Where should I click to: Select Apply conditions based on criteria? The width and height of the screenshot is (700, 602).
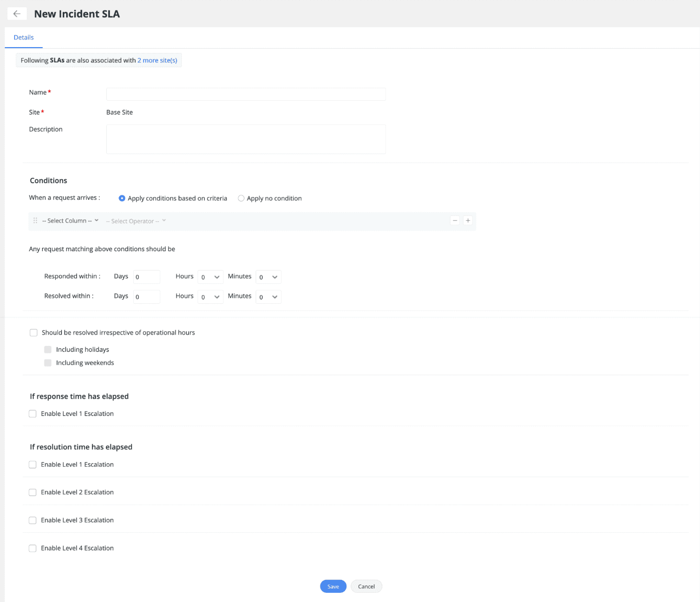pyautogui.click(x=122, y=198)
